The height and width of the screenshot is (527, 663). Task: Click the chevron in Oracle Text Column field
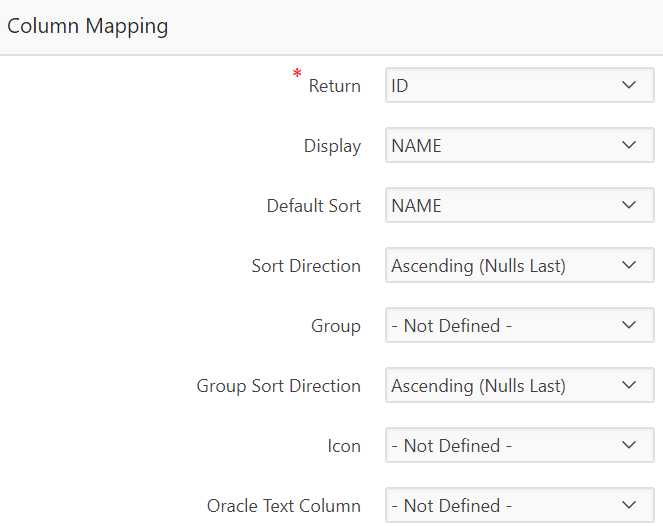click(629, 506)
